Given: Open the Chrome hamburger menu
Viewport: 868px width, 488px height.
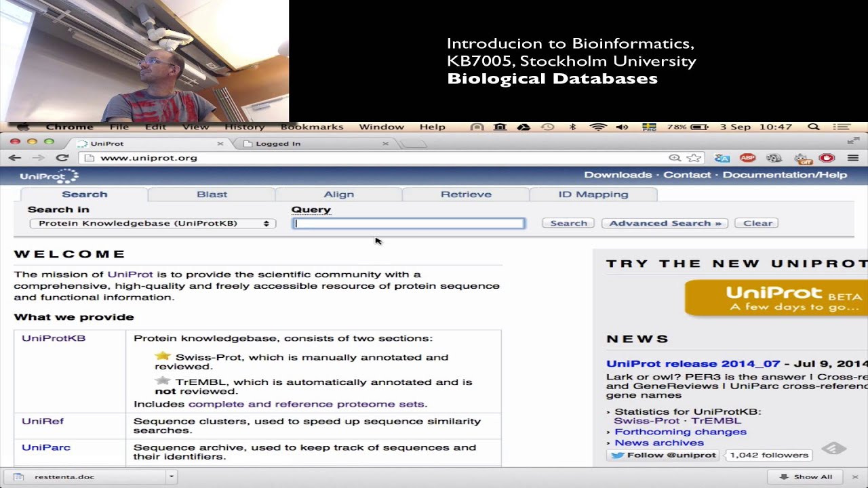Looking at the screenshot, I should (853, 158).
